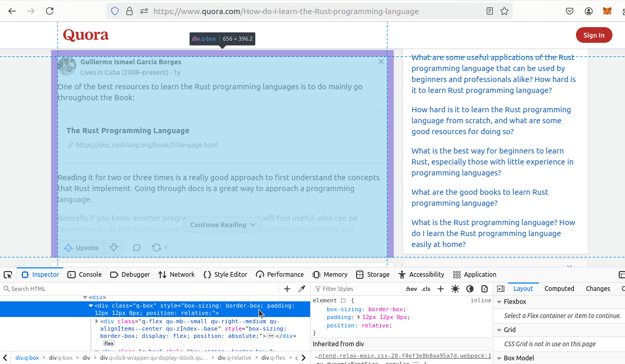Viewport: 625px width, 364px height.
Task: Switch to the Inspector tab
Action: tap(40, 275)
